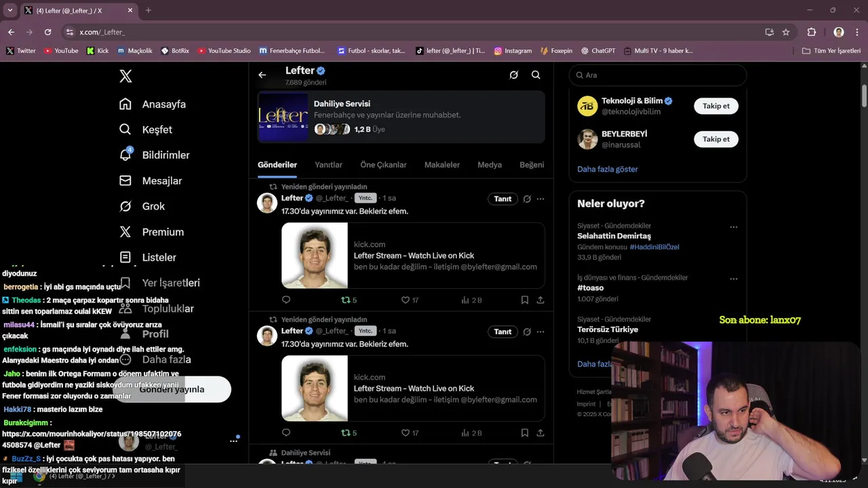Open options for Selahattin Demirtaş trend

(x=733, y=227)
